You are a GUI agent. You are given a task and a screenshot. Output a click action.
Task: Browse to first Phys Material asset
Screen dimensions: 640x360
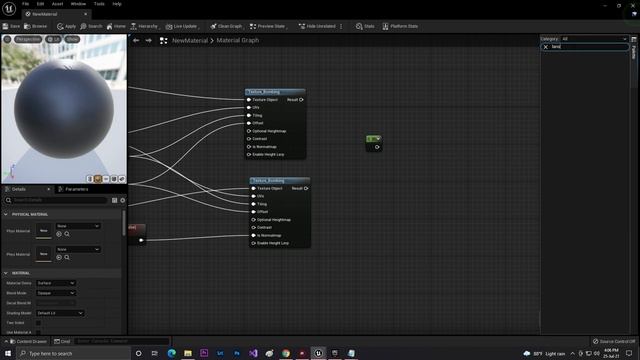67,234
